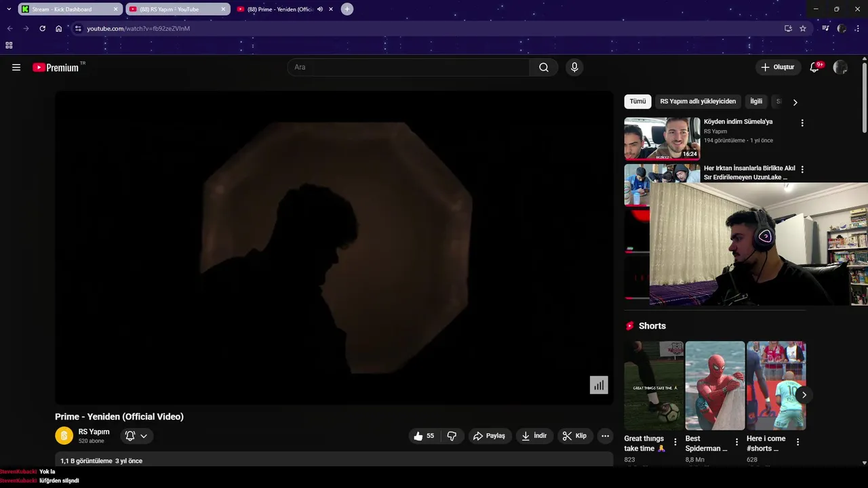Go to YouTube Premium home logo
Viewport: 868px width, 488px height.
click(x=56, y=67)
